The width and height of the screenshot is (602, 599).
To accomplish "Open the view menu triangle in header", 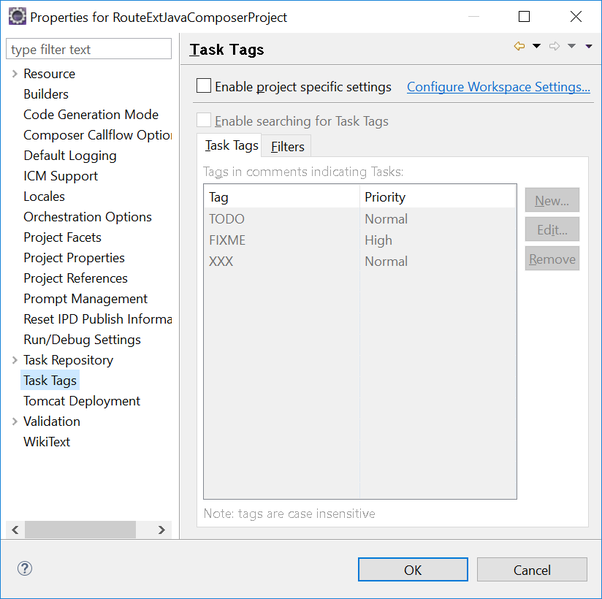I will click(589, 46).
